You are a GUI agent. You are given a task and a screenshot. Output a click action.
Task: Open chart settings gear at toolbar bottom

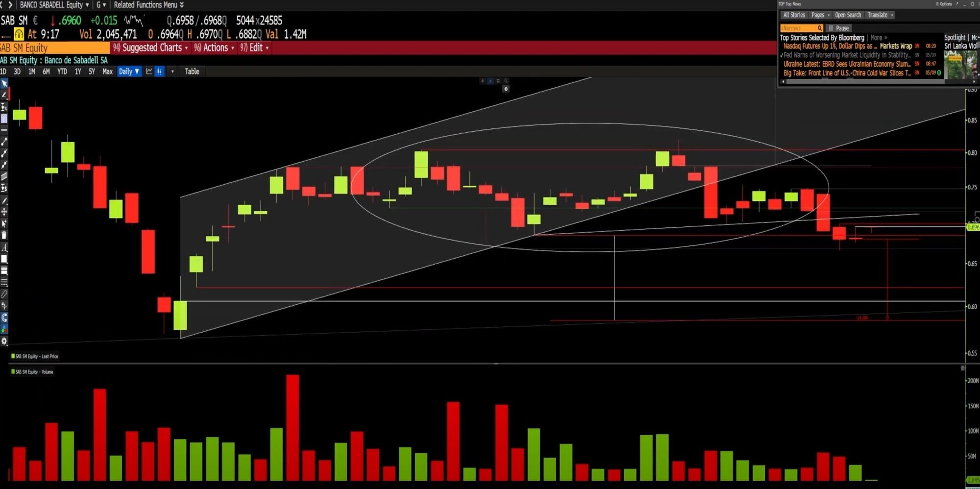tap(4, 341)
